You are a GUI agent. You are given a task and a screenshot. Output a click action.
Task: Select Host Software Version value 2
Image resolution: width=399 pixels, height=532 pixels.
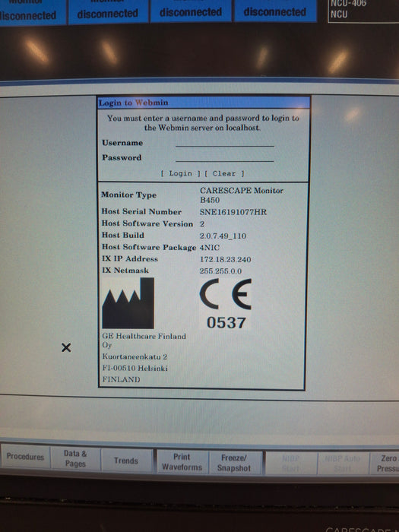coord(202,224)
